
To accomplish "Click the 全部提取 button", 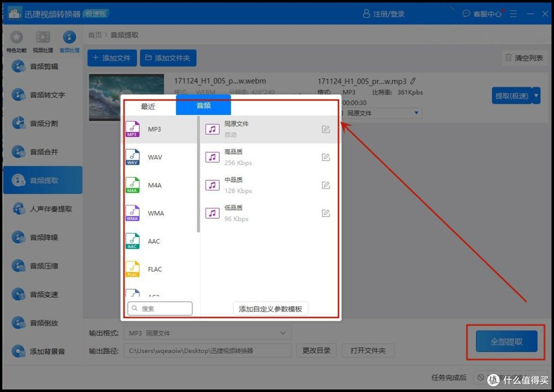I will tap(506, 341).
